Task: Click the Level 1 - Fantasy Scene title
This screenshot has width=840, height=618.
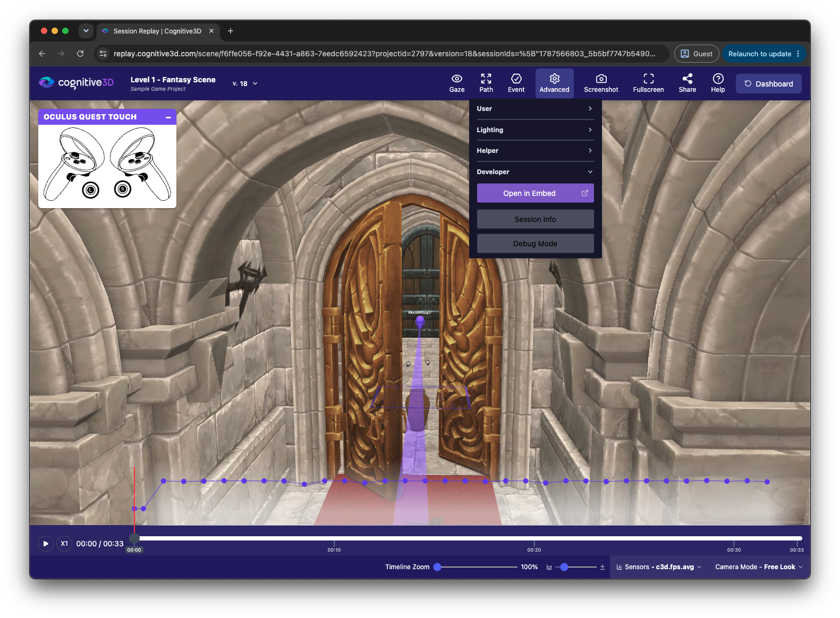Action: [173, 80]
